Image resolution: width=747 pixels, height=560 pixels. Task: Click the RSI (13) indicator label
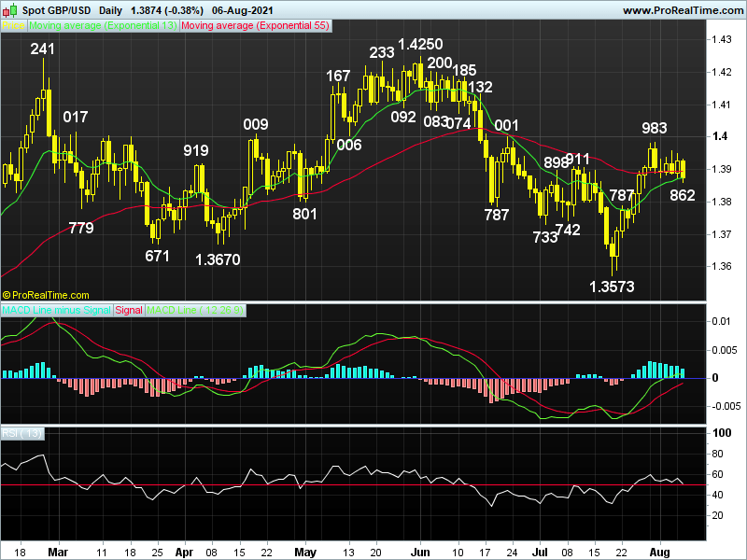point(21,433)
